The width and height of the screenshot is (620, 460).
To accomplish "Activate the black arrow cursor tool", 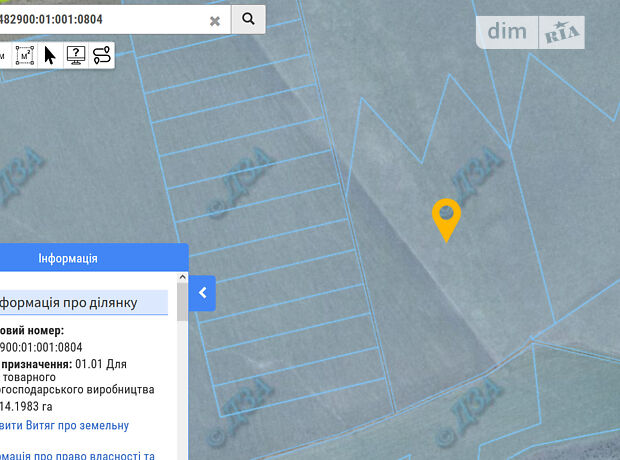I will [51, 55].
